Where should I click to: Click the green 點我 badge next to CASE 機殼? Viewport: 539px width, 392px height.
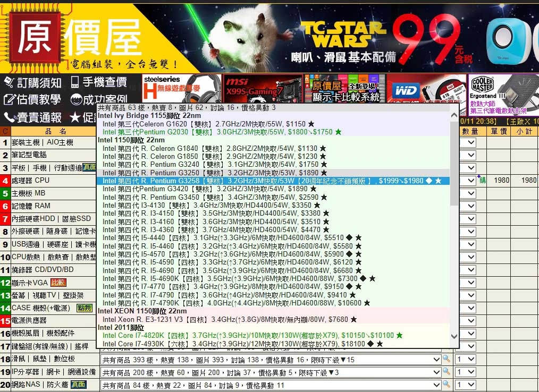pos(85,308)
